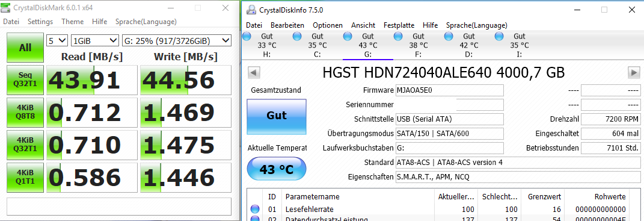
Task: Open Hilfe menu in CrystalDiskInfo
Action: (x=431, y=25)
